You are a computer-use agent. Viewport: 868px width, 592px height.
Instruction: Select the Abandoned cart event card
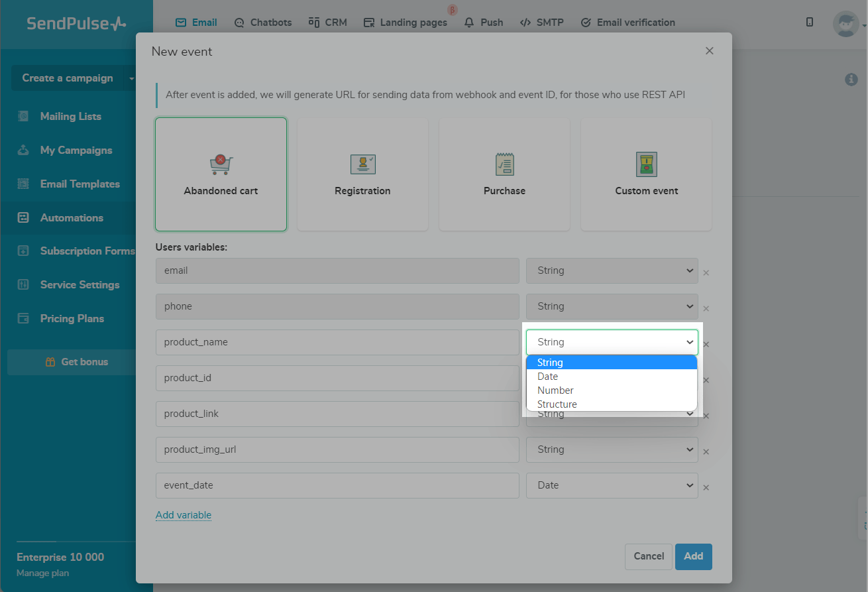(x=221, y=174)
